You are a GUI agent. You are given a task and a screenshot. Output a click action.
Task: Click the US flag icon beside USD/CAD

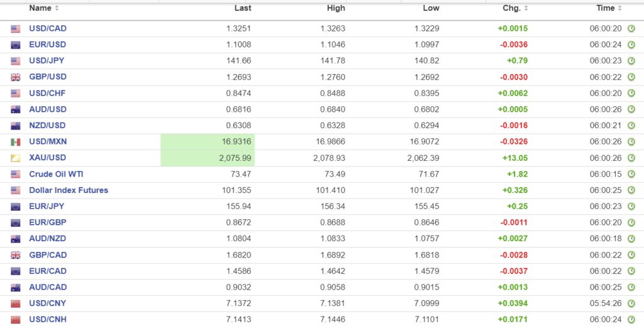[x=16, y=28]
